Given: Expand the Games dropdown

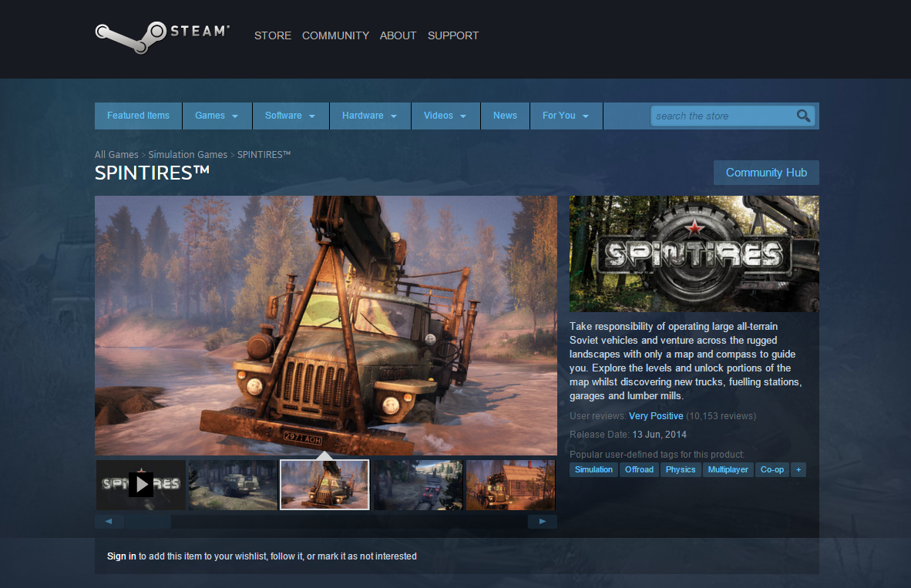Looking at the screenshot, I should click(217, 116).
